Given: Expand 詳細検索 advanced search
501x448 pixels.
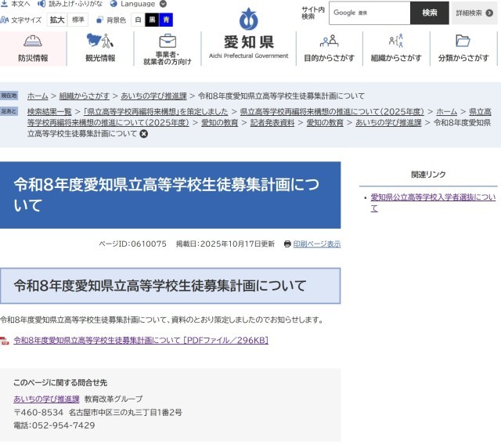Looking at the screenshot, I should pyautogui.click(x=474, y=13).
